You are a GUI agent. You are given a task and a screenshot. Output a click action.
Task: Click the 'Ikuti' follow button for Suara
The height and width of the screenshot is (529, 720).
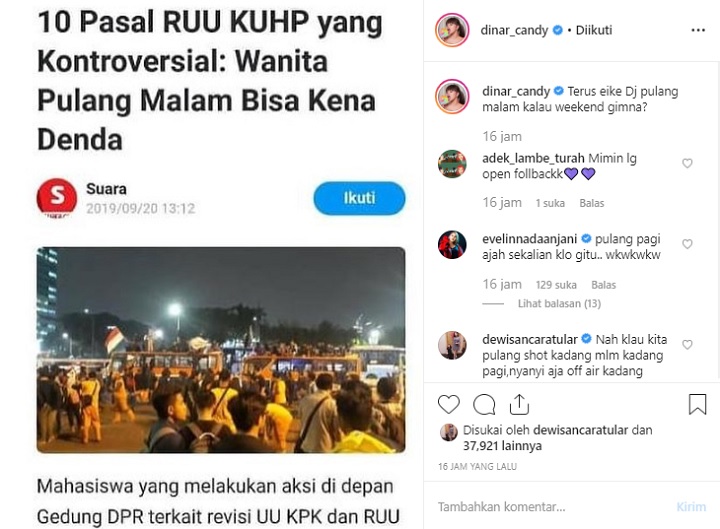[359, 198]
